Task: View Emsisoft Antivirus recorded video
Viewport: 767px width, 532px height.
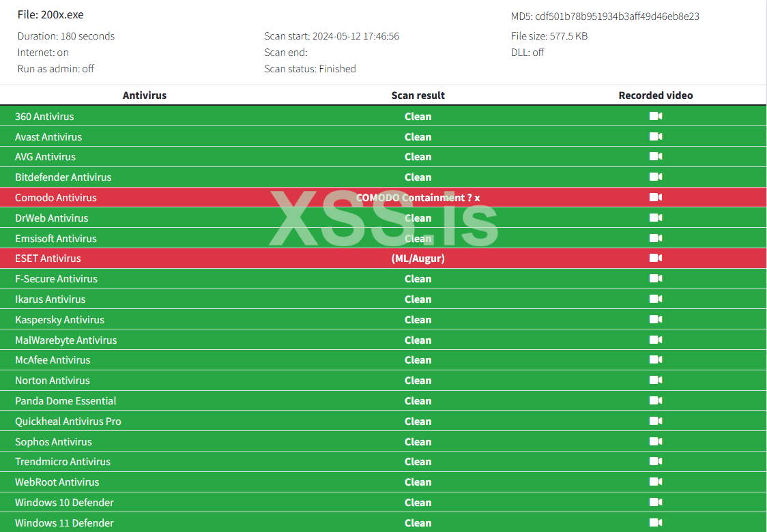Action: tap(656, 238)
